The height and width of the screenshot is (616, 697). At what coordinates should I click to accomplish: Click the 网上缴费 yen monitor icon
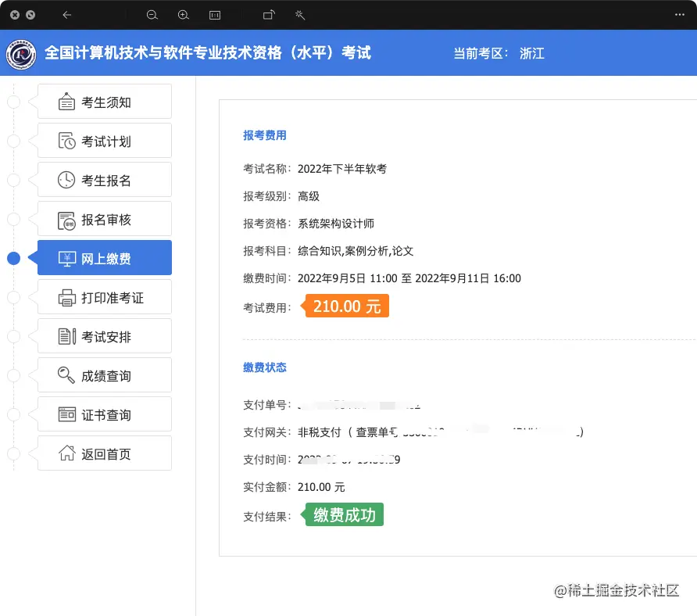[x=67, y=259]
